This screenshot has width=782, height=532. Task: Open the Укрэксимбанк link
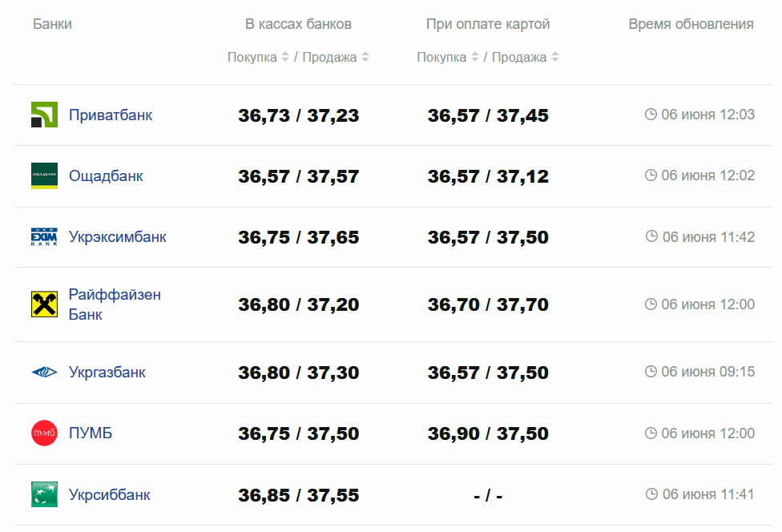click(x=118, y=237)
